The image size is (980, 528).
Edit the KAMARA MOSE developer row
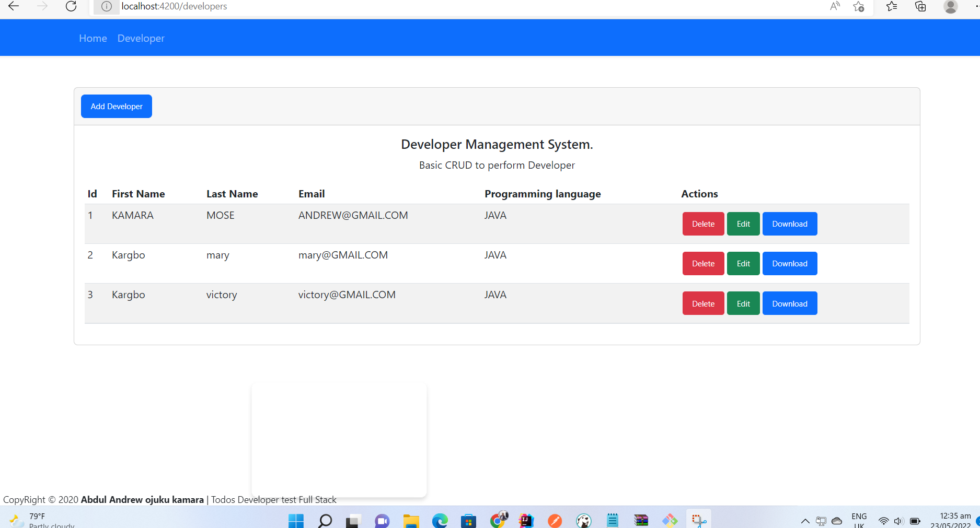(x=743, y=224)
